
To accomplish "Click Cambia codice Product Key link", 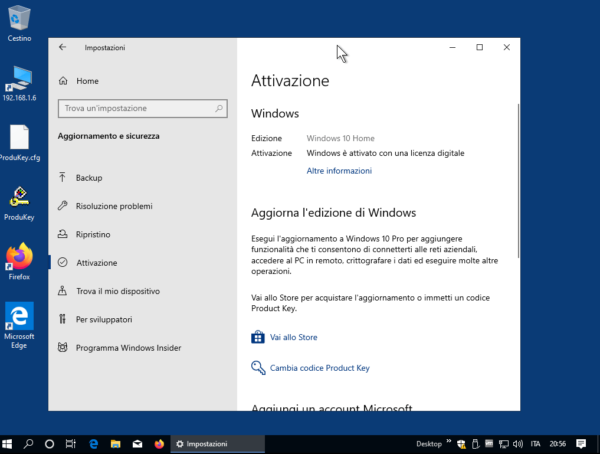I will [320, 368].
